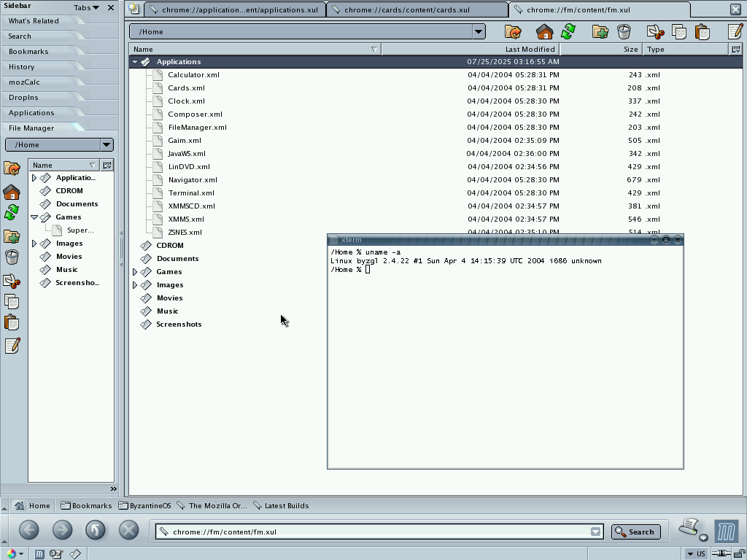
Task: Refresh the listing with the main toolbar green arrows
Action: pos(568,32)
